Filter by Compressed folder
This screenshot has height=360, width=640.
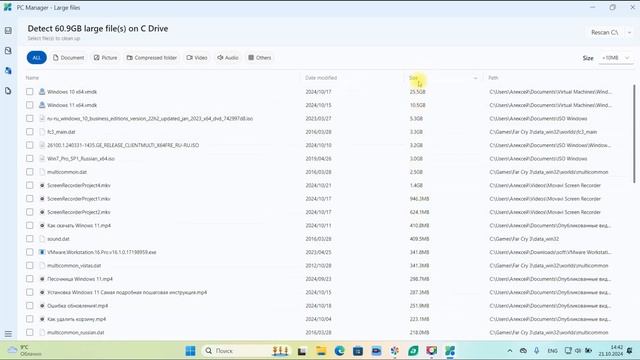pyautogui.click(x=152, y=58)
